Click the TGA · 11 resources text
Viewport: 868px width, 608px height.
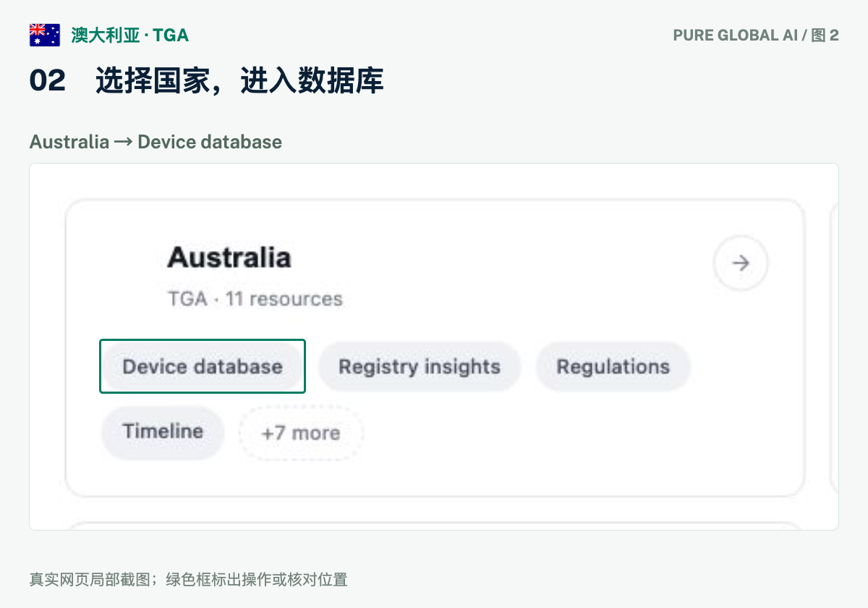click(x=255, y=299)
